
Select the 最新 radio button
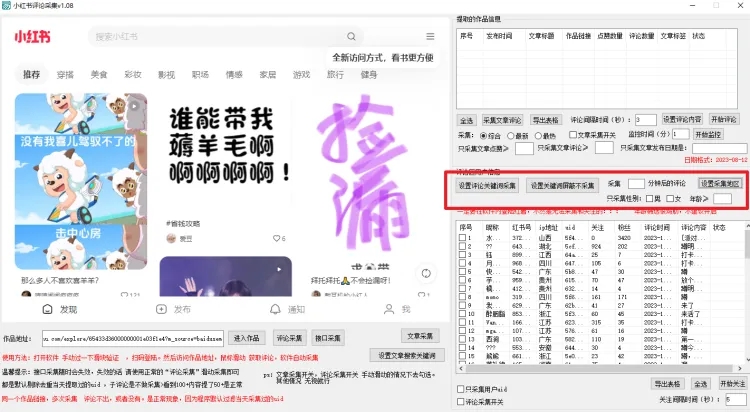pyautogui.click(x=511, y=135)
